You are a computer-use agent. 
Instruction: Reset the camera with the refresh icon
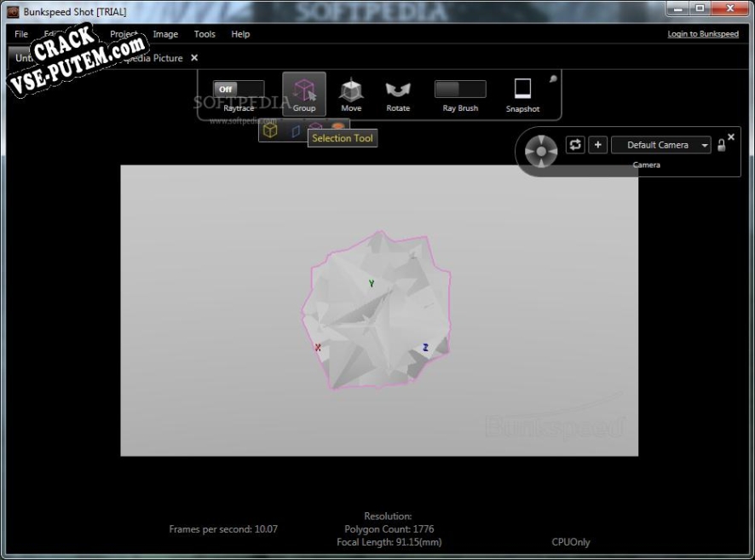(x=576, y=145)
